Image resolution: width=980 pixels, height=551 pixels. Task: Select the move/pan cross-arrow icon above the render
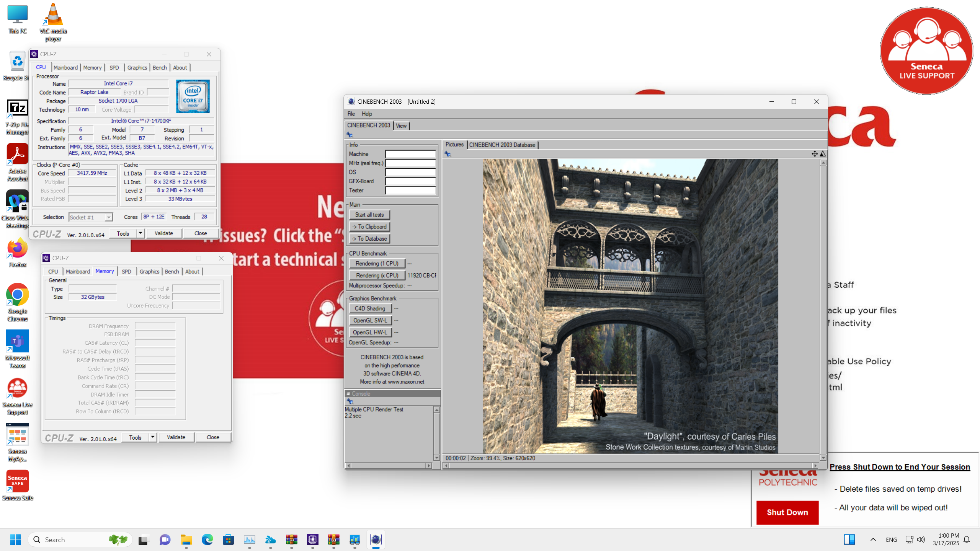[x=814, y=154]
